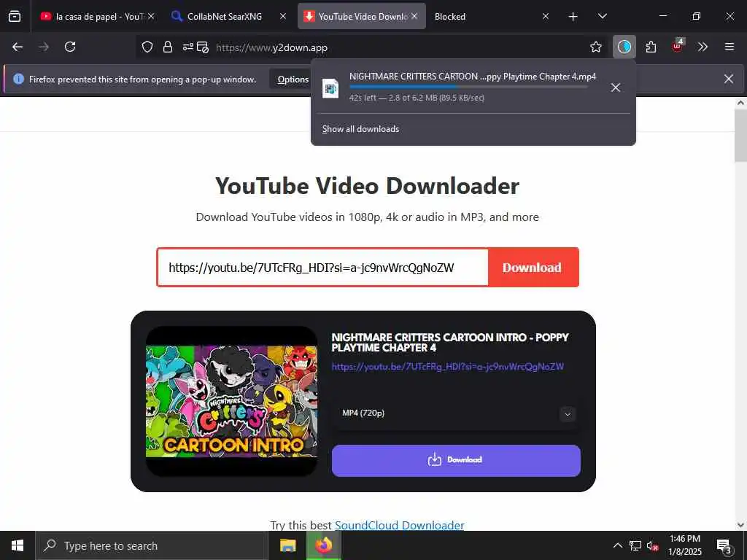
Task: Open the tracking protection shield icon
Action: (147, 47)
